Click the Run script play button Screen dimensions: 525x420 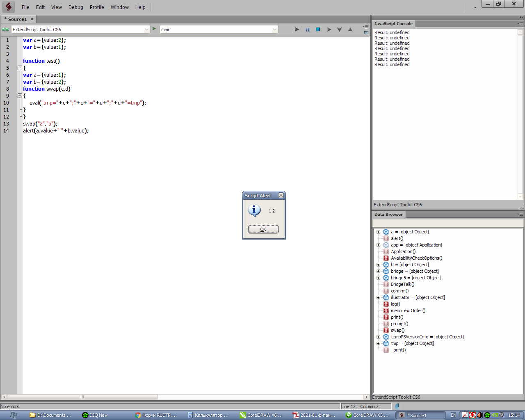coord(297,30)
